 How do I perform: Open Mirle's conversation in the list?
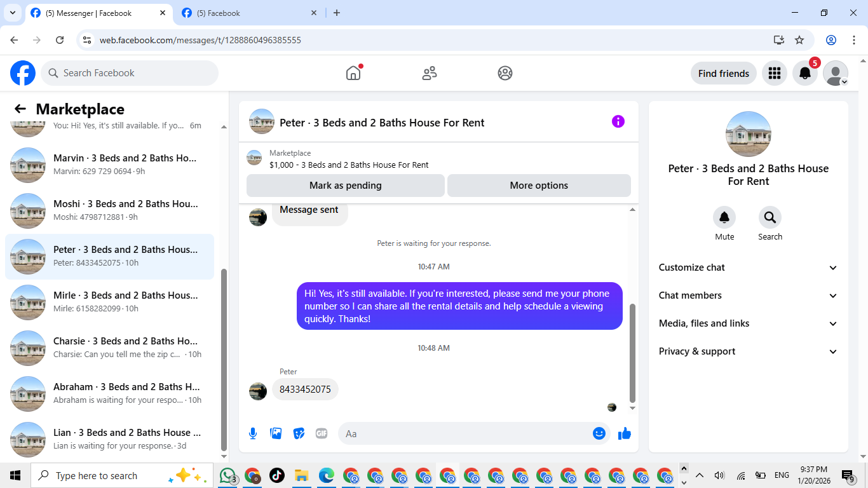coord(110,302)
